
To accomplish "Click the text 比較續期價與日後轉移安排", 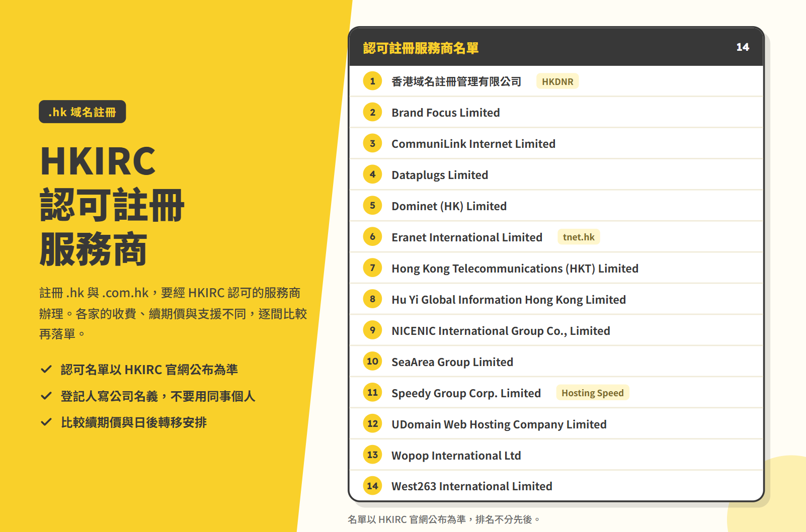I will pos(134,422).
